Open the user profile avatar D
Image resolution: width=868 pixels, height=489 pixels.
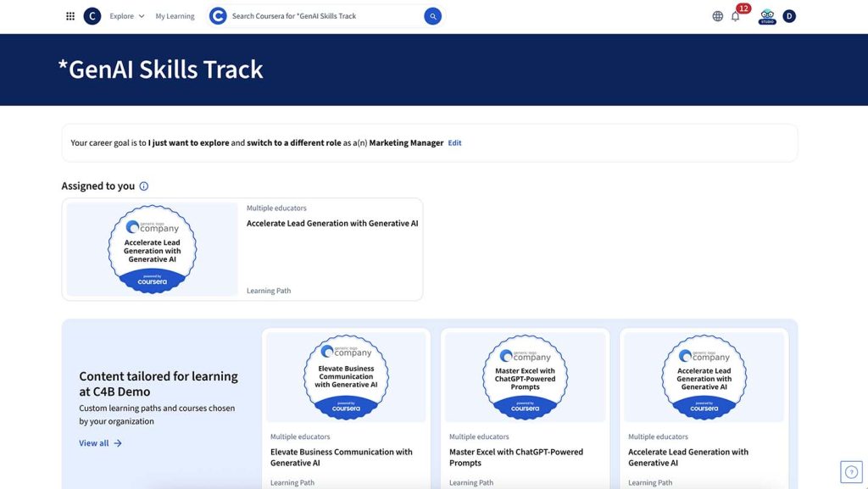(x=789, y=16)
